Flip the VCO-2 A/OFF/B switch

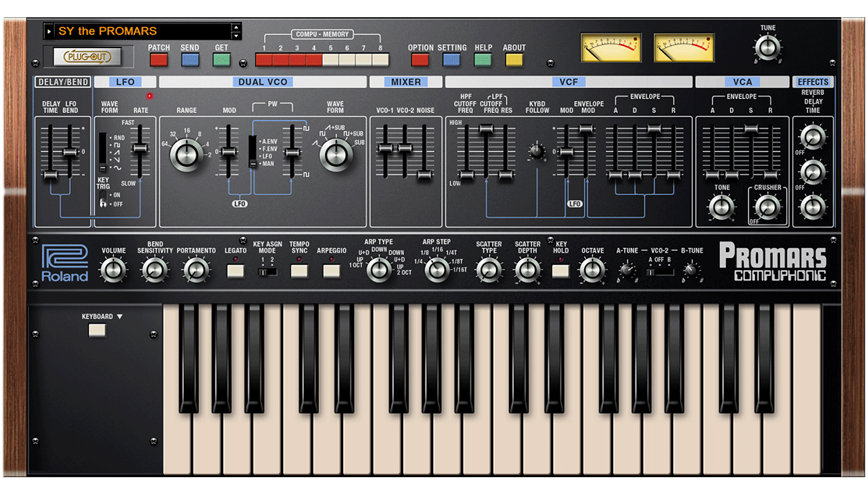pos(660,272)
